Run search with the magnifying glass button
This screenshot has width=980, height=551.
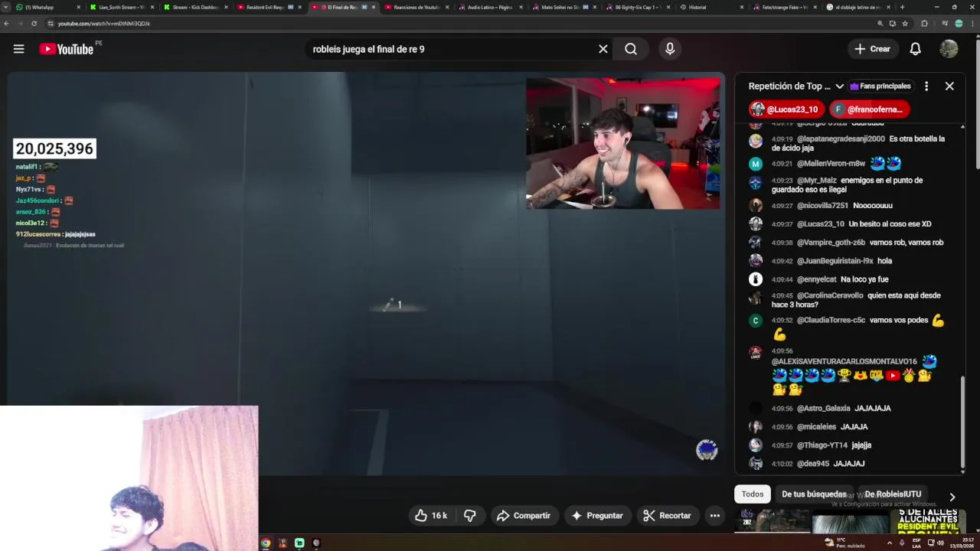[x=631, y=49]
